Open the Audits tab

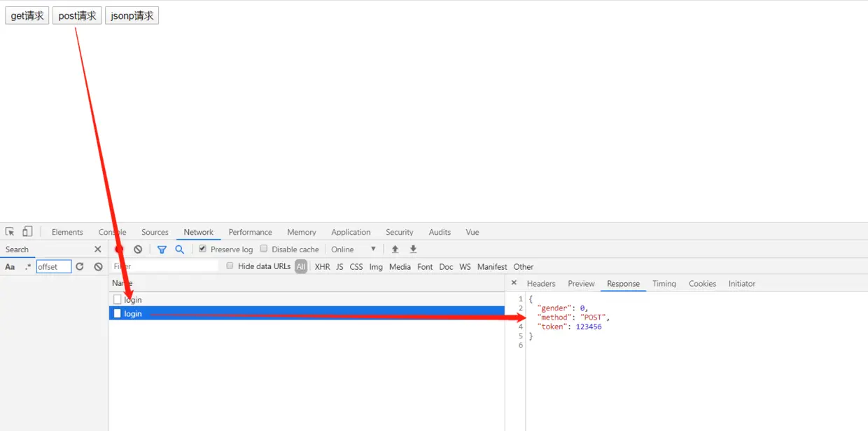(440, 232)
